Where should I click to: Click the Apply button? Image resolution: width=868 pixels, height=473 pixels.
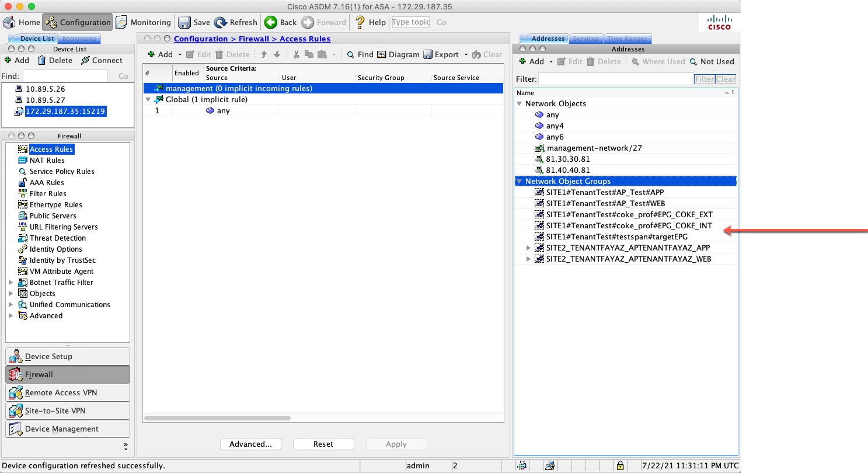[396, 444]
